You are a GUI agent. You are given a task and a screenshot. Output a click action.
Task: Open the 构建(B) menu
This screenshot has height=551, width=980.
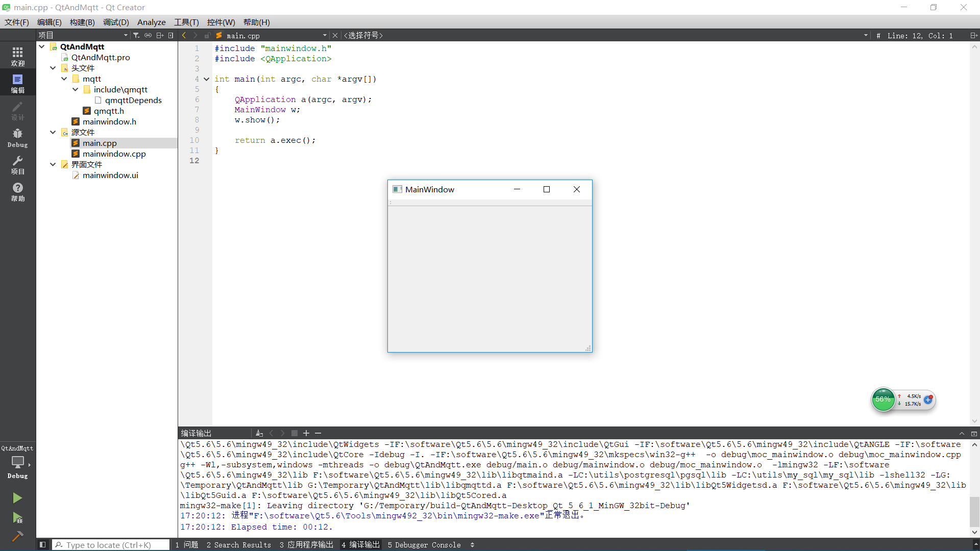point(82,22)
